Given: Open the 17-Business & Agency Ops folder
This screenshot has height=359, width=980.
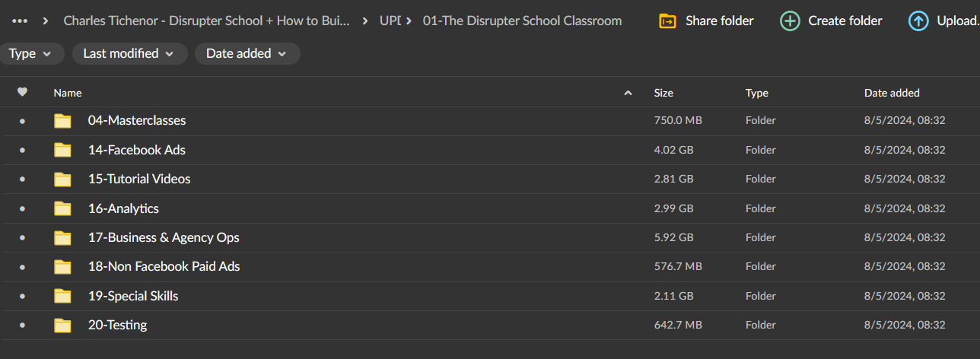Looking at the screenshot, I should (x=164, y=237).
